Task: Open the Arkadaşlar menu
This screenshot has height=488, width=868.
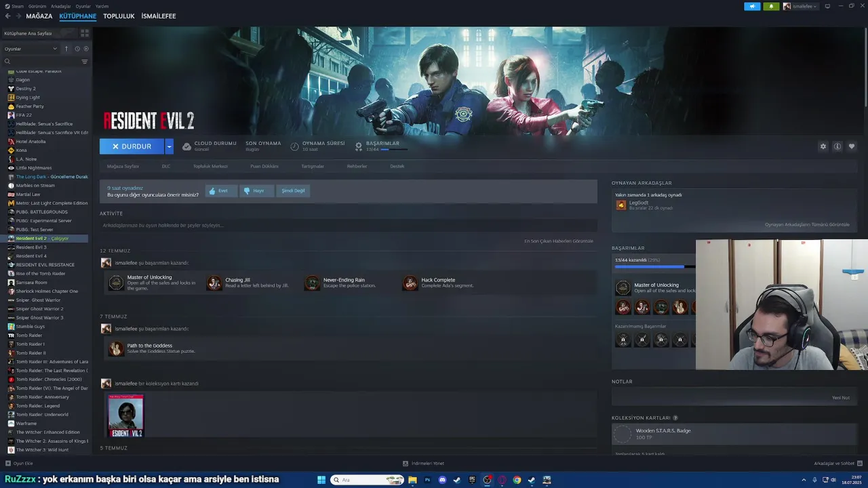Action: 60,6
